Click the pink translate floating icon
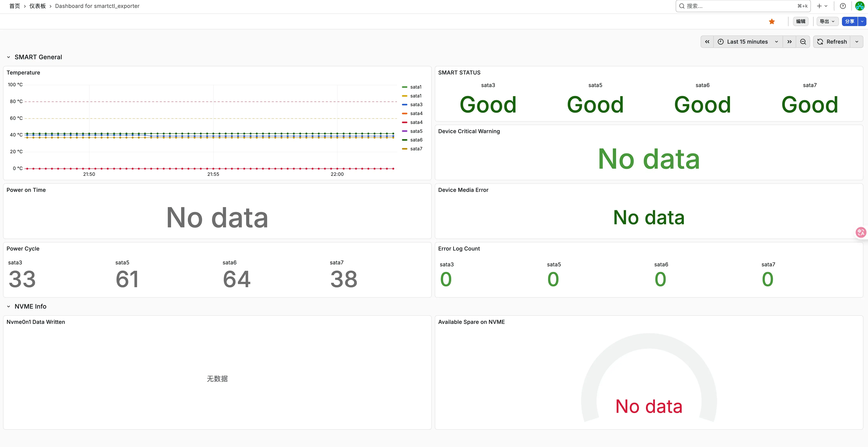 tap(861, 232)
